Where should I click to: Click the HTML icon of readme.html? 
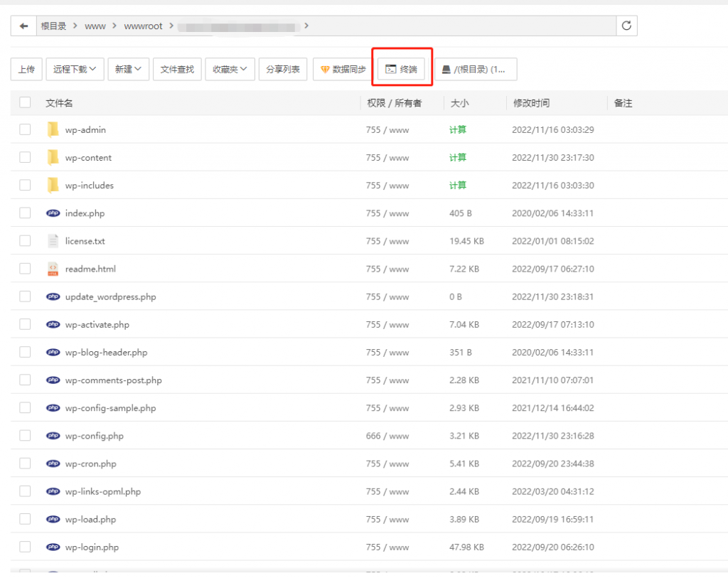53,269
